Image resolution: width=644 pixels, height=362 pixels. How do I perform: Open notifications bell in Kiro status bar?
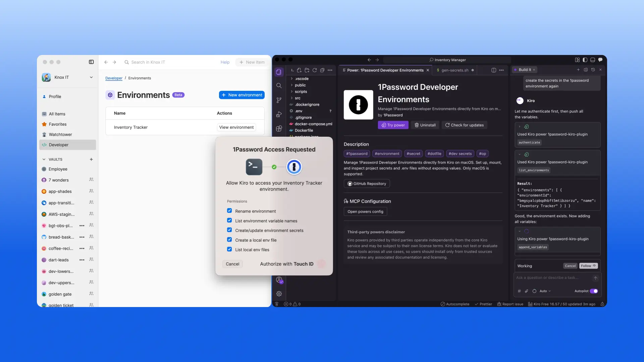(x=602, y=304)
